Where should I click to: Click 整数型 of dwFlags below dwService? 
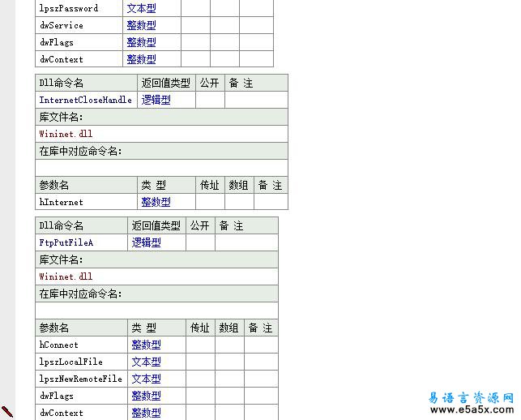click(x=141, y=42)
